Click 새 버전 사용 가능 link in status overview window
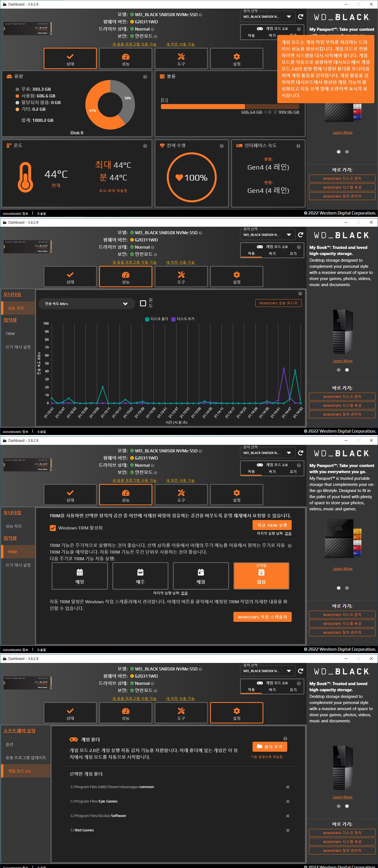The height and width of the screenshot is (868, 378). (180, 44)
